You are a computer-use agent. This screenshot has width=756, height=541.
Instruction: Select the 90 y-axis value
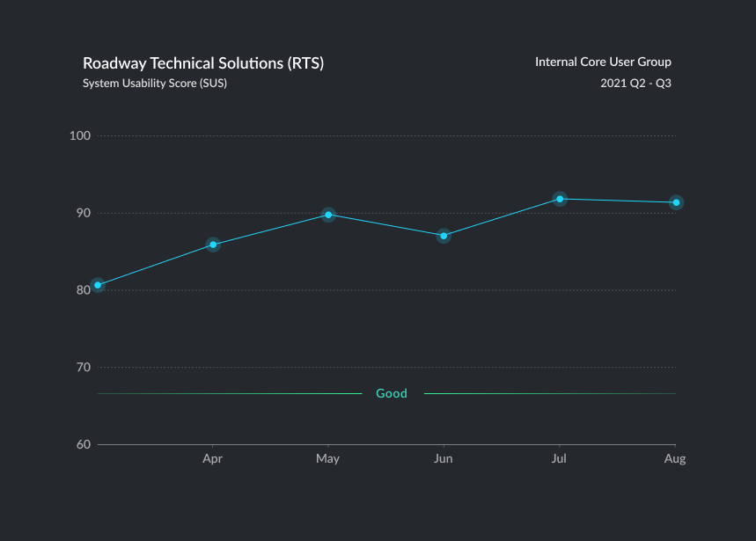(x=83, y=213)
